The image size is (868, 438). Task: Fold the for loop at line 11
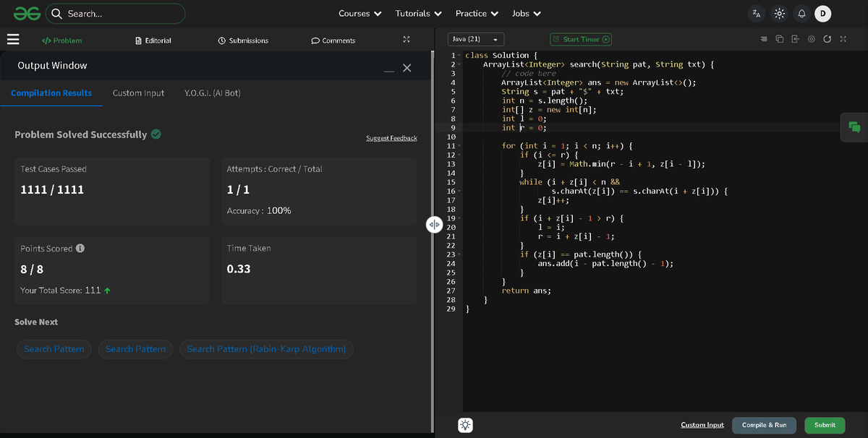point(459,146)
